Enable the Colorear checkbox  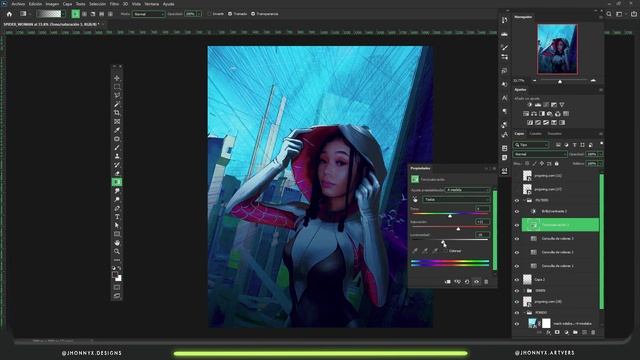(x=446, y=251)
